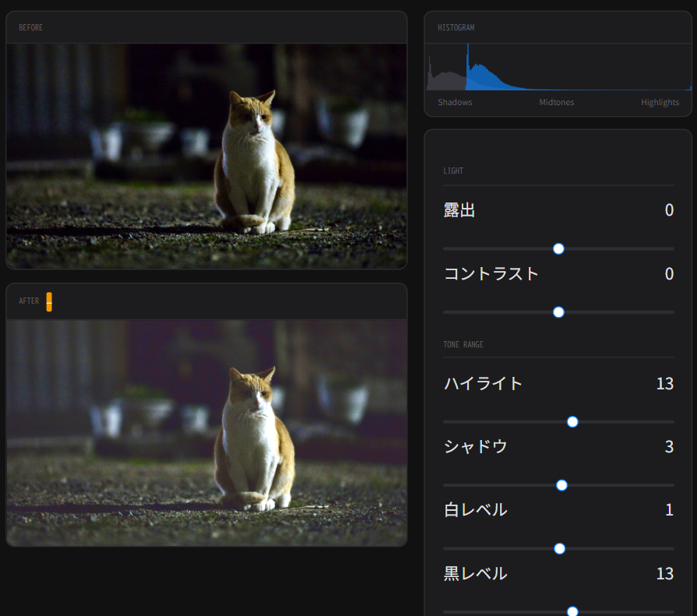Click the 白レベル slider handle
Screen dimensions: 697x616
click(559, 548)
